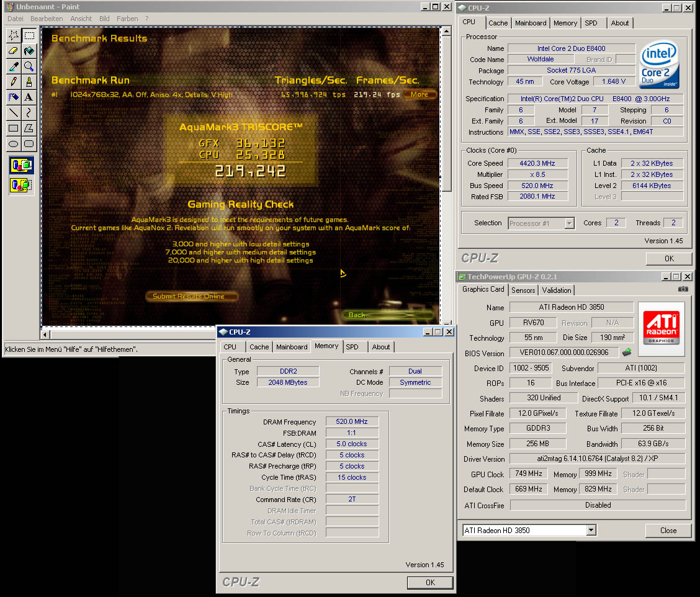700x597 pixels.
Task: Switch to CPU tab in lower CPU-Z window
Action: (x=230, y=347)
